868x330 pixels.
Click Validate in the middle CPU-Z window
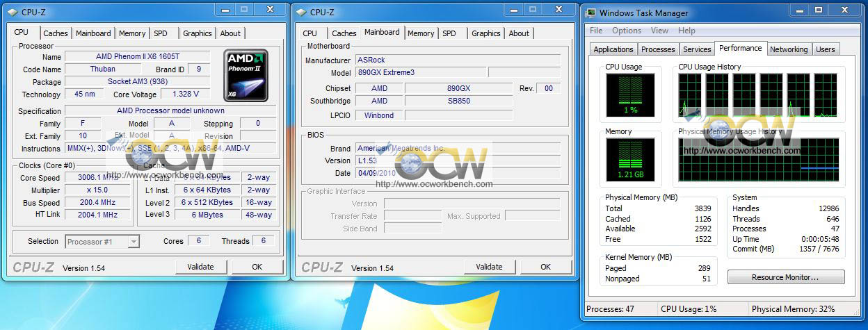pyautogui.click(x=490, y=267)
